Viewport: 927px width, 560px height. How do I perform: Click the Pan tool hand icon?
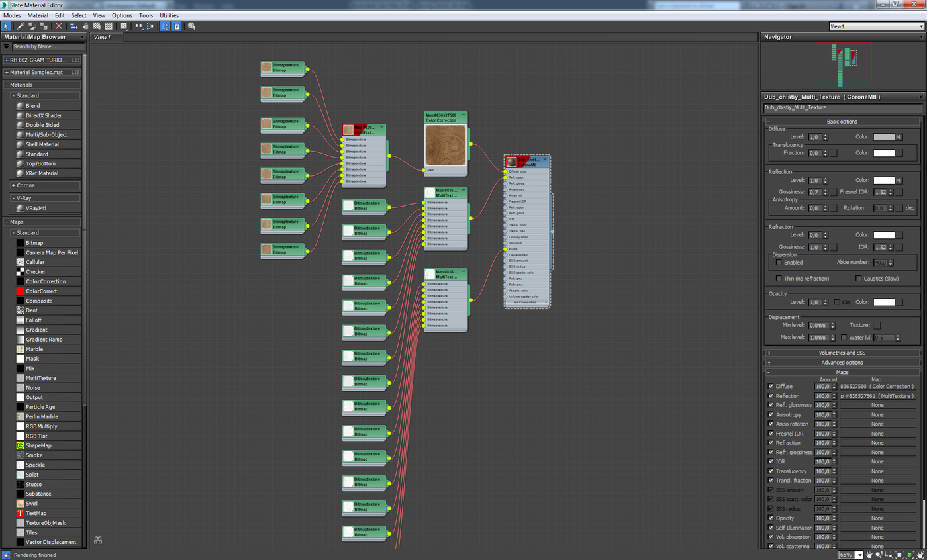pos(869,555)
